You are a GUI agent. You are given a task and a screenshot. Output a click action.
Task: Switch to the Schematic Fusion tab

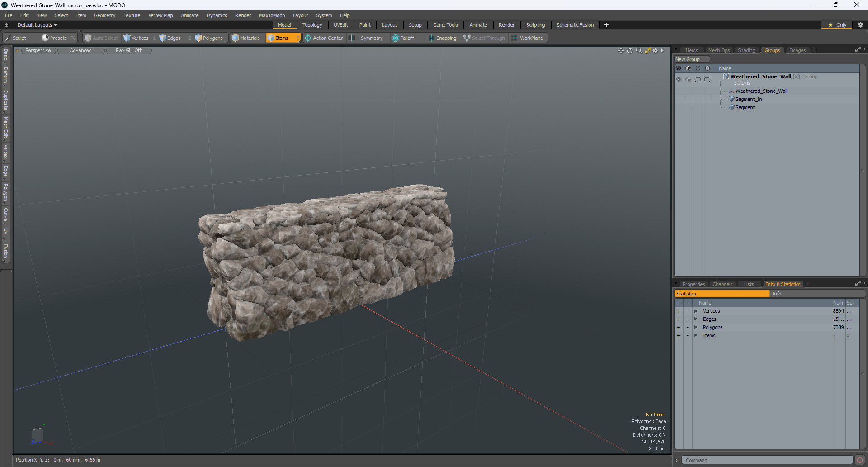[575, 25]
